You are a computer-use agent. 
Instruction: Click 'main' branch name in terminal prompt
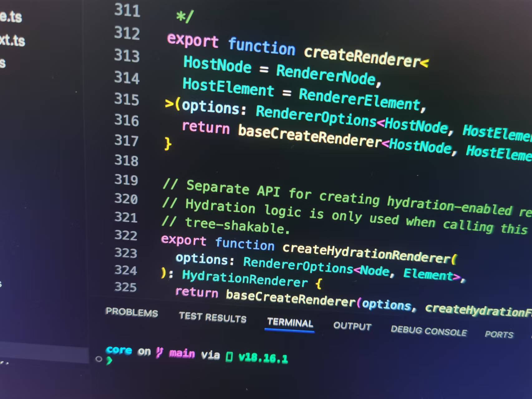pyautogui.click(x=182, y=354)
